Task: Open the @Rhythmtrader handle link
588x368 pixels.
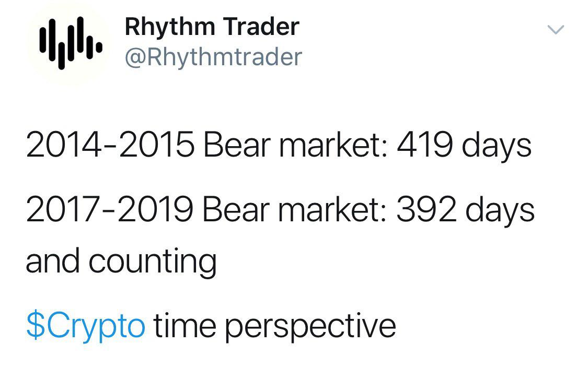Action: click(213, 57)
